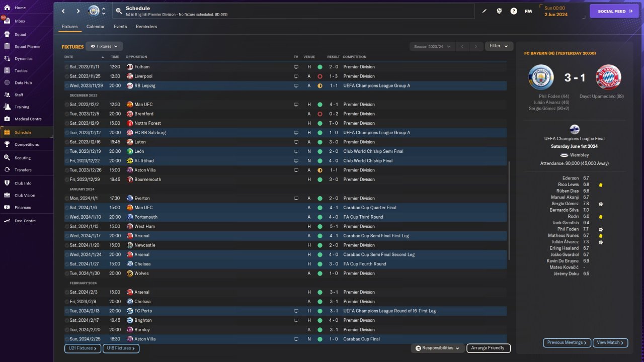The height and width of the screenshot is (362, 644).
Task: Expand the Responsibilities dropdown
Action: (x=437, y=348)
